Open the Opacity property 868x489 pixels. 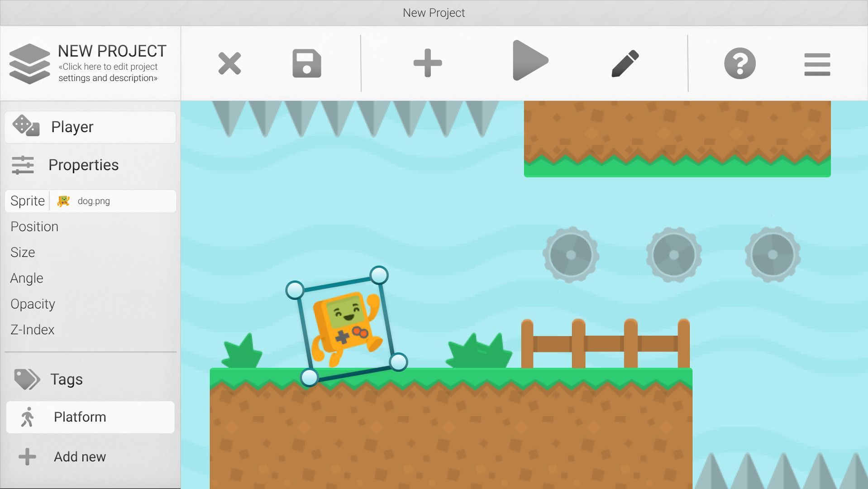pyautogui.click(x=33, y=304)
